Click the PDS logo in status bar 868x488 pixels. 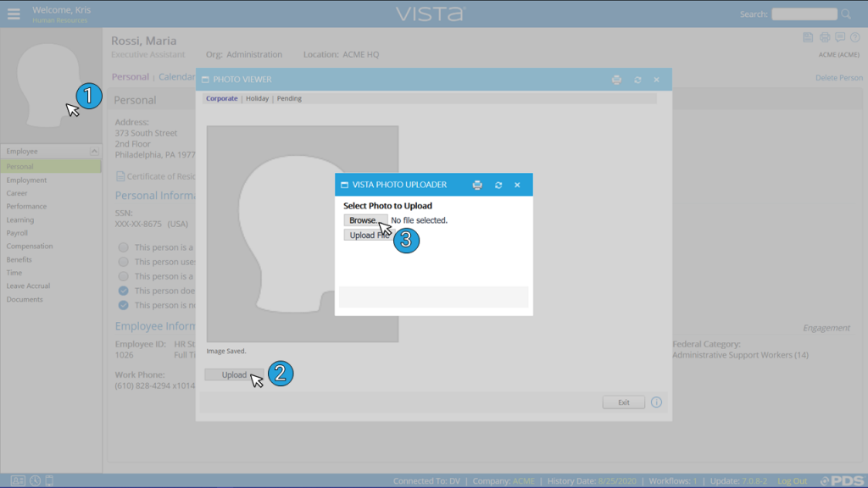click(842, 481)
